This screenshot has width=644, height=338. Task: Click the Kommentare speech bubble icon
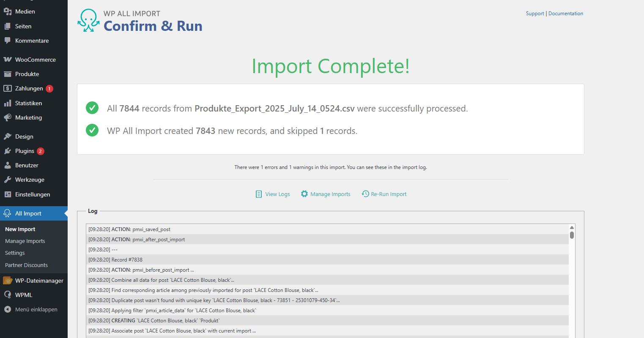(x=7, y=41)
